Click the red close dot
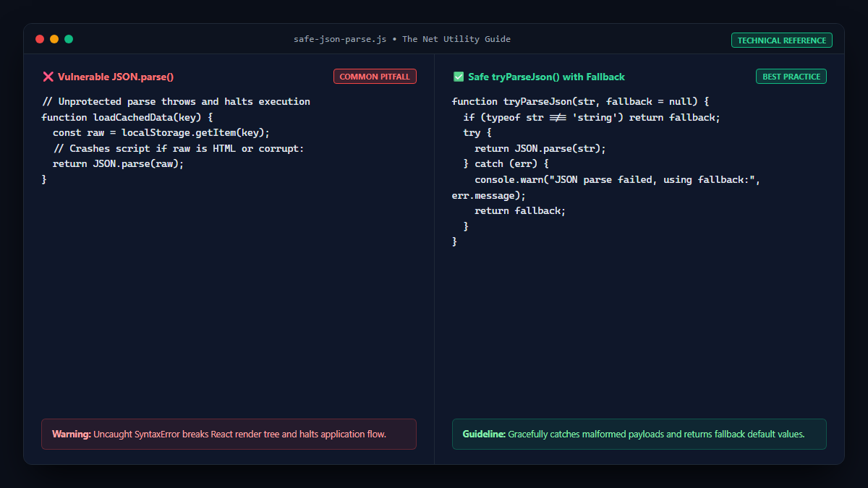868x488 pixels. click(40, 39)
